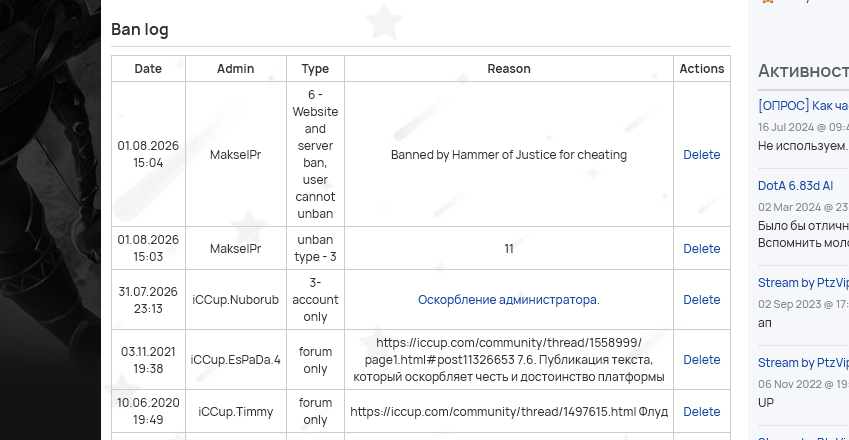Click the Admin column header
The image size is (849, 440).
(236, 69)
